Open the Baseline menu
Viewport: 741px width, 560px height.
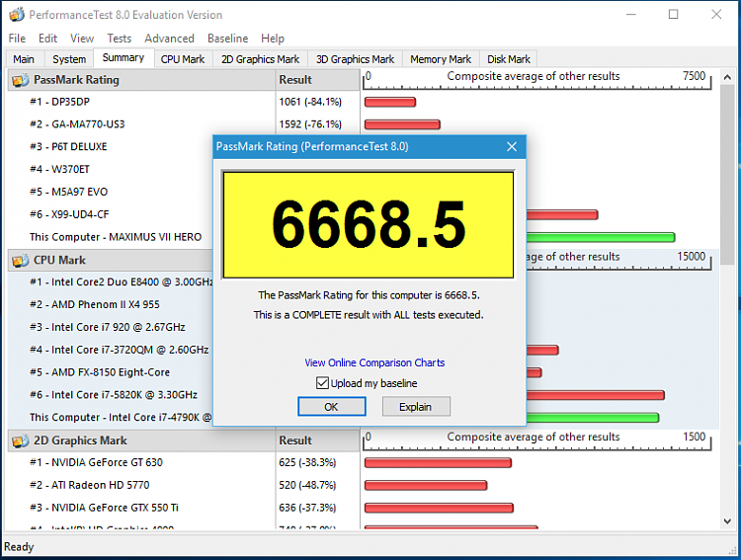click(228, 39)
